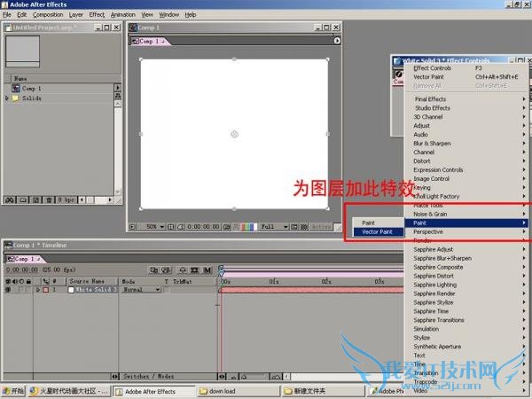Expand the Final Effects submenu
This screenshot has height=399, width=532.
click(467, 99)
